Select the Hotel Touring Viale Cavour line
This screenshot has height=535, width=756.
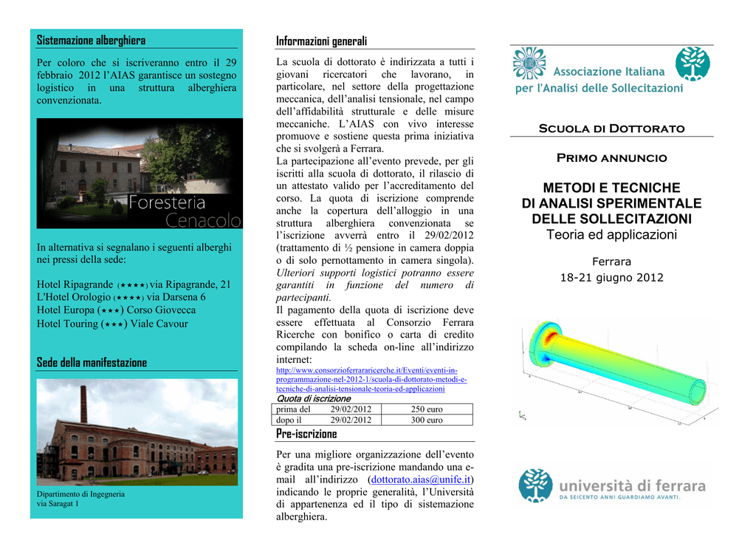(x=112, y=324)
